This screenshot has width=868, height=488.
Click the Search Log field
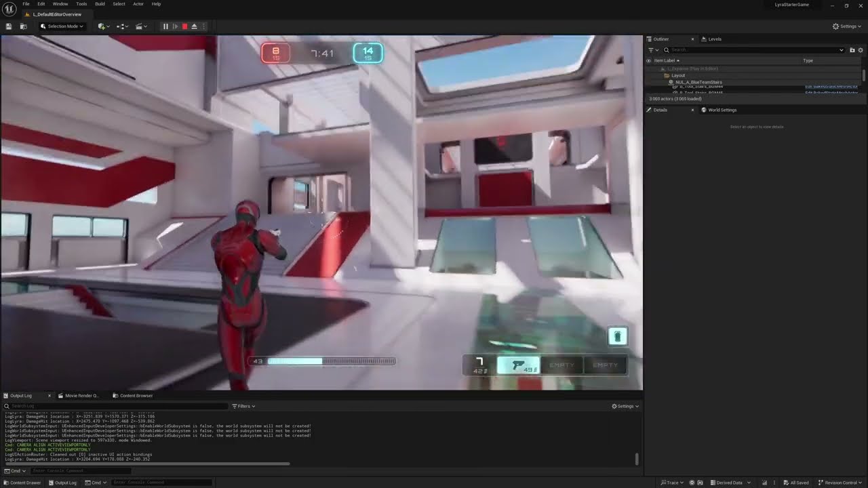point(116,406)
